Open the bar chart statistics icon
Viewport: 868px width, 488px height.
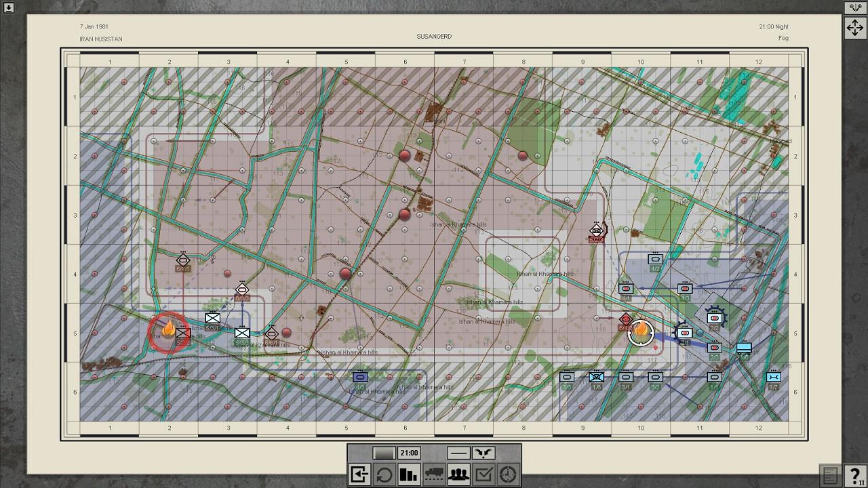click(409, 474)
